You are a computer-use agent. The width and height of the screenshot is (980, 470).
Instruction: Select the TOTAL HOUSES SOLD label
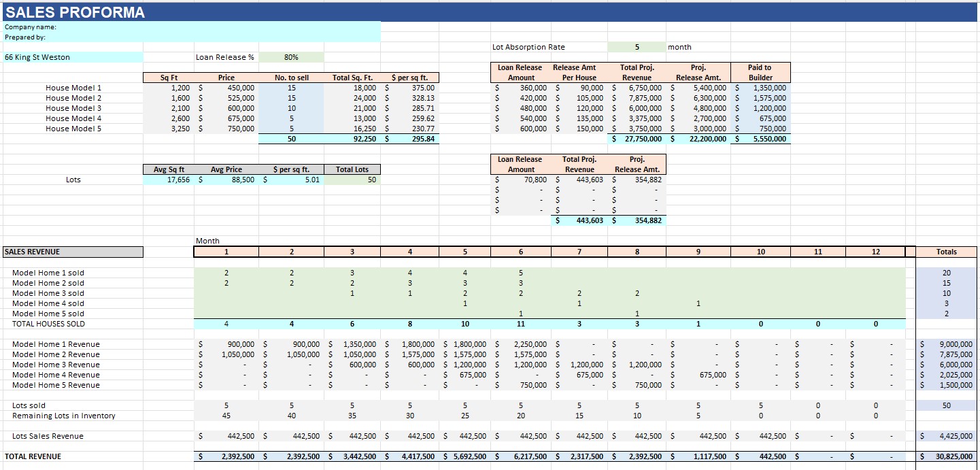(x=48, y=324)
